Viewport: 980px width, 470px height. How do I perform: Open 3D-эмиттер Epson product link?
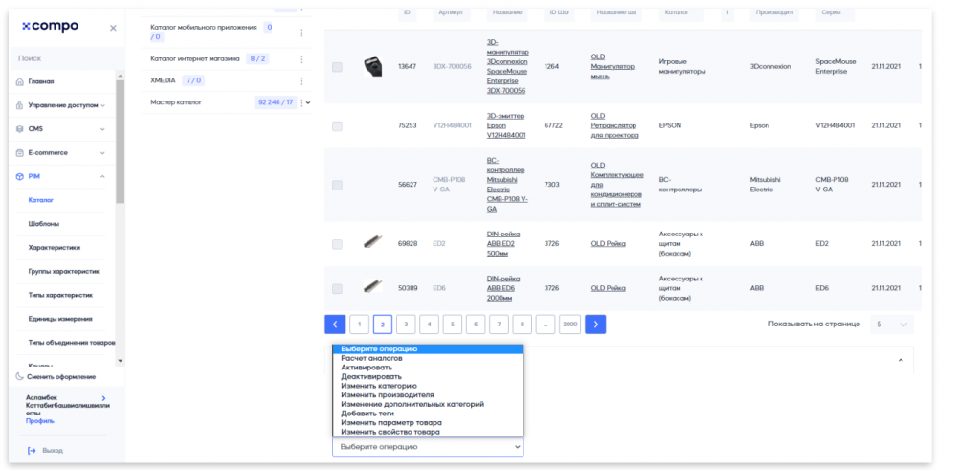[506, 125]
